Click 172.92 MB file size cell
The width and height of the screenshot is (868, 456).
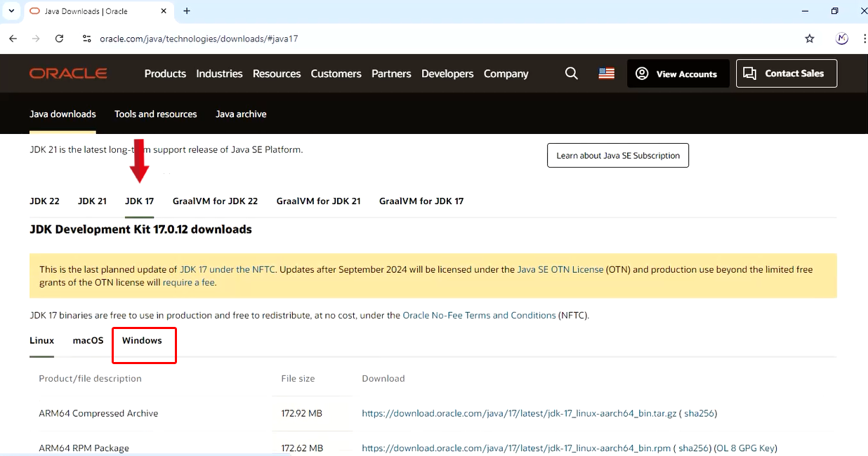click(x=302, y=414)
